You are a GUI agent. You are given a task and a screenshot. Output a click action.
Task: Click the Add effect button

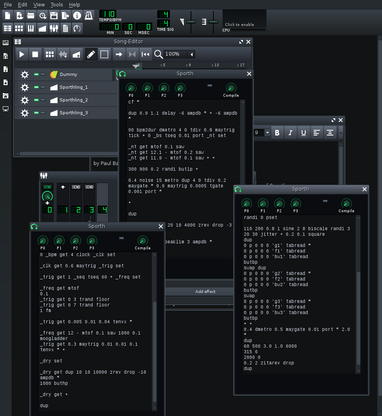click(199, 292)
